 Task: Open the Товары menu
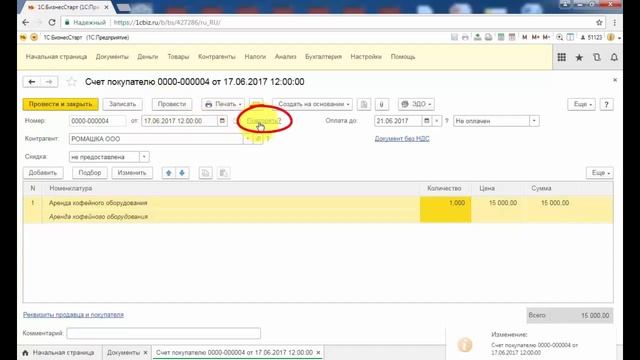pyautogui.click(x=178, y=57)
